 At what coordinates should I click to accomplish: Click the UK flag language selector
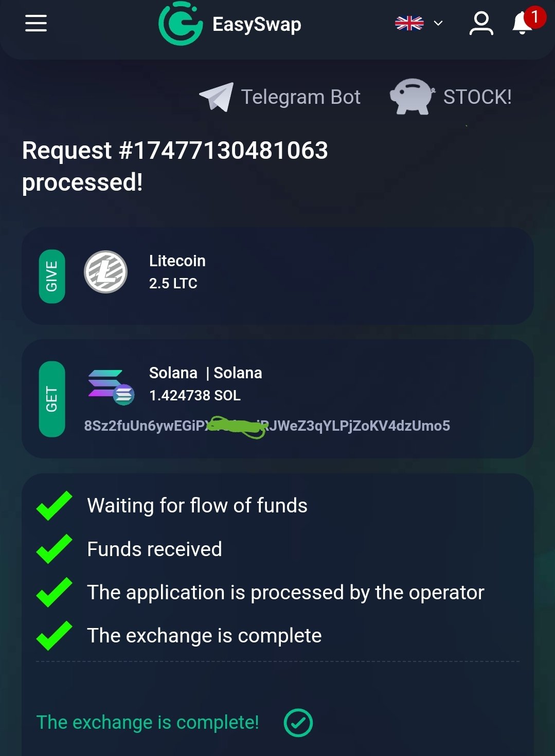point(409,23)
